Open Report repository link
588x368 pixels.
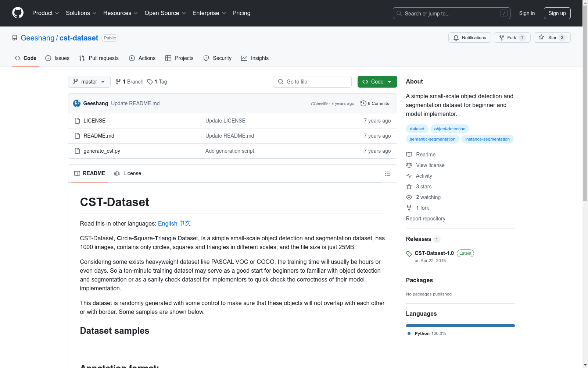click(x=426, y=219)
